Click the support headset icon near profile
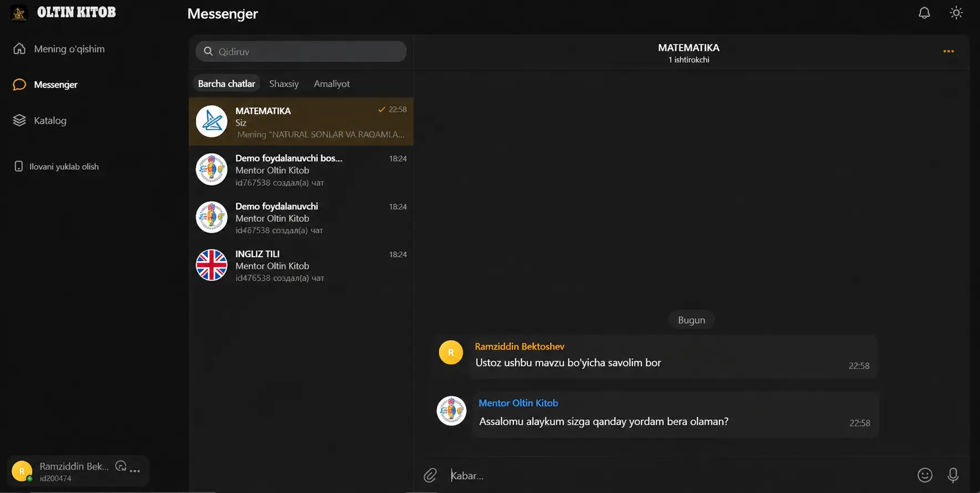Screen dimensions: 980x493 click(121, 466)
